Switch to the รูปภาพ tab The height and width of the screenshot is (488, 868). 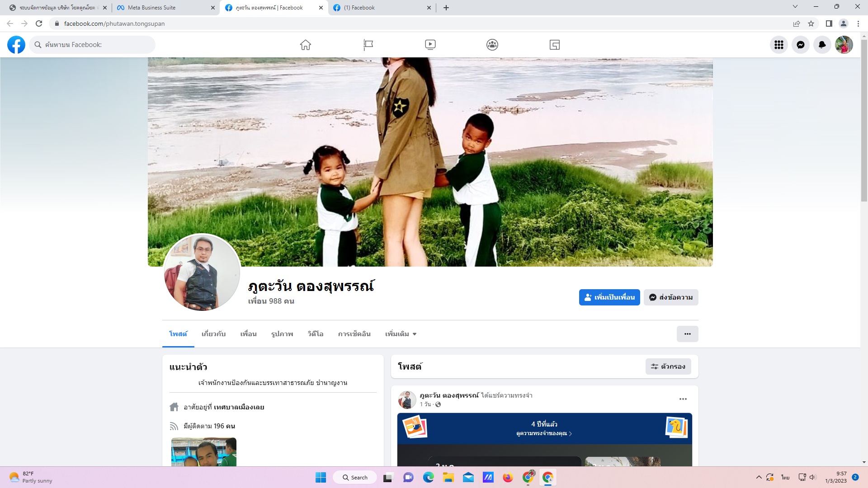point(282,334)
